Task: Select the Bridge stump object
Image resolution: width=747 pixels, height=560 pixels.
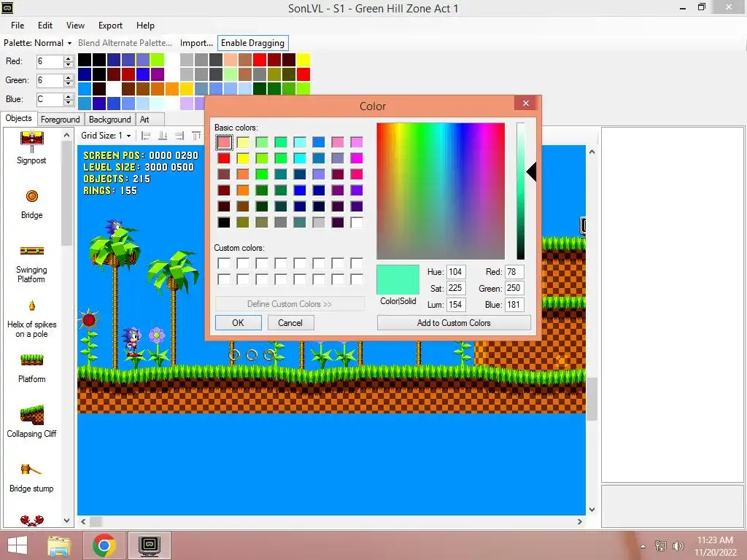Action: coord(31,470)
